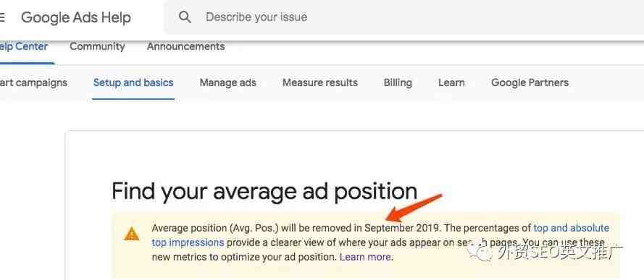Click the magnifying glass search icon

tap(185, 17)
